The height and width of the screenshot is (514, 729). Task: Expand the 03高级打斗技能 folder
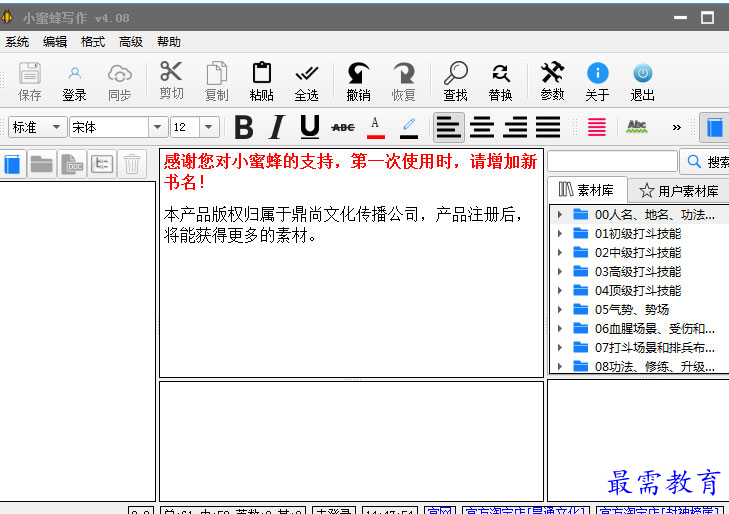(x=560, y=271)
